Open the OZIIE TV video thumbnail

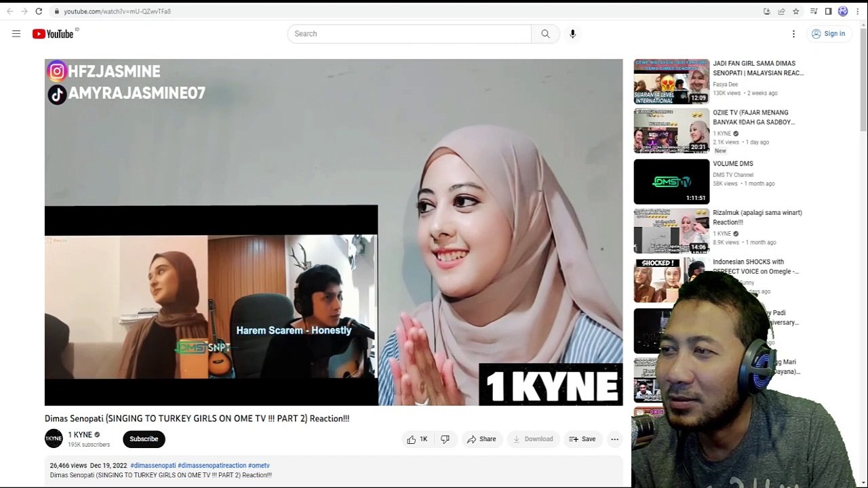[671, 131]
